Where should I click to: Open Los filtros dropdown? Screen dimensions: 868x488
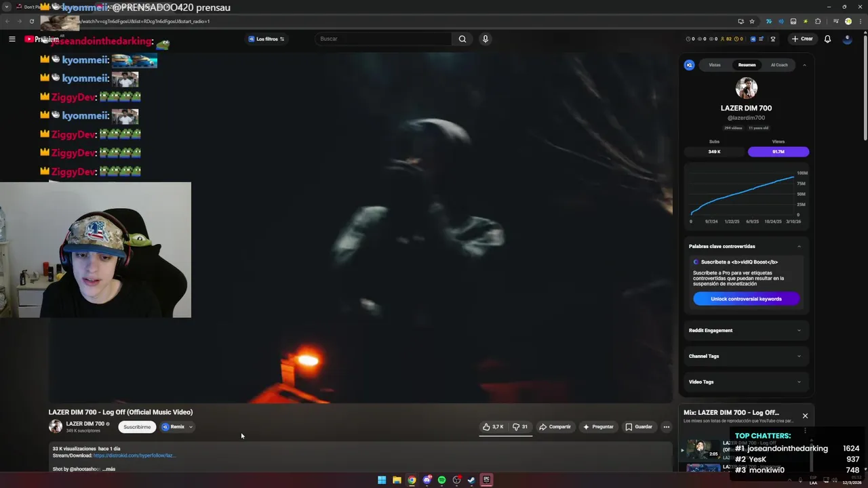pyautogui.click(x=267, y=39)
